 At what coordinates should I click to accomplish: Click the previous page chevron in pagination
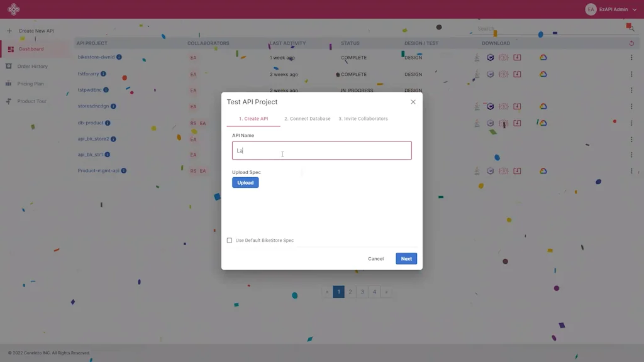point(326,292)
